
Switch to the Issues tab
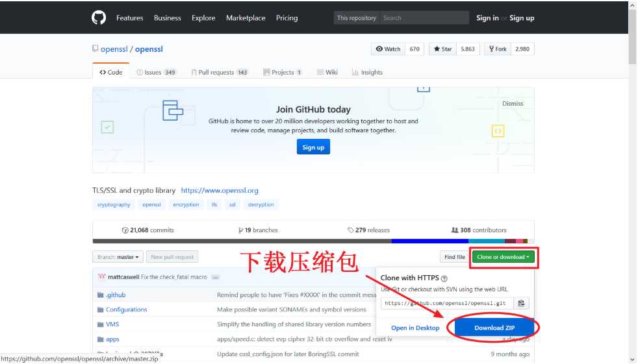point(156,72)
